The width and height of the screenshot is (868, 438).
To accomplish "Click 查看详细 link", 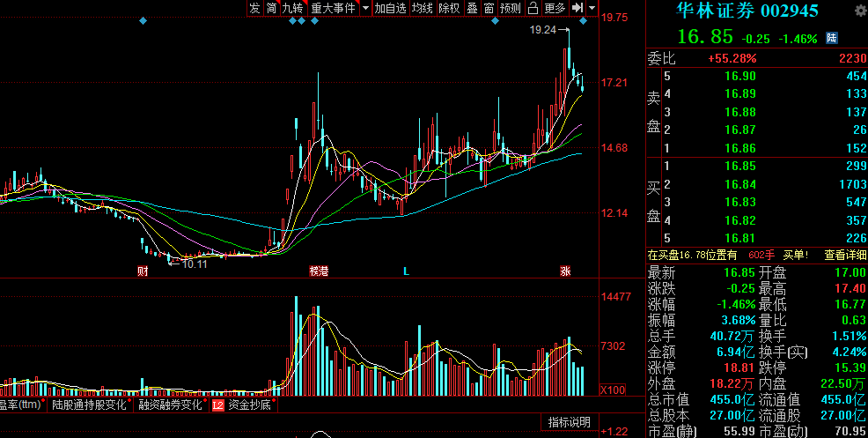I will pyautogui.click(x=845, y=255).
